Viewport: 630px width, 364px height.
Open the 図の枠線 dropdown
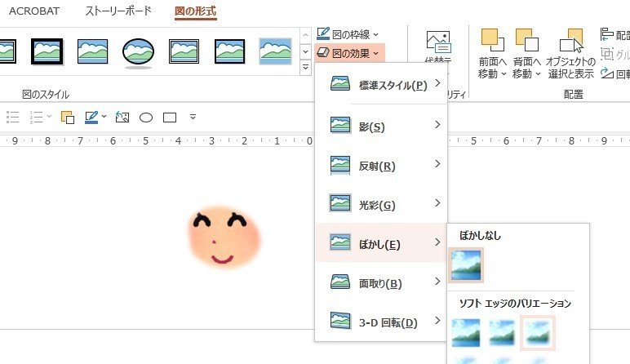(348, 34)
